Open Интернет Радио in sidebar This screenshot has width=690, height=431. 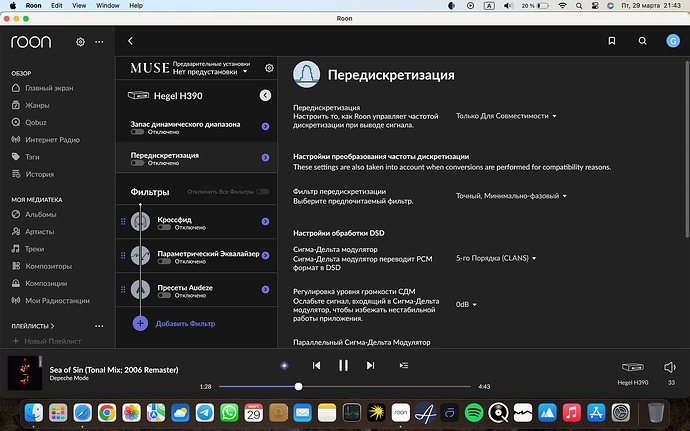(x=45, y=140)
